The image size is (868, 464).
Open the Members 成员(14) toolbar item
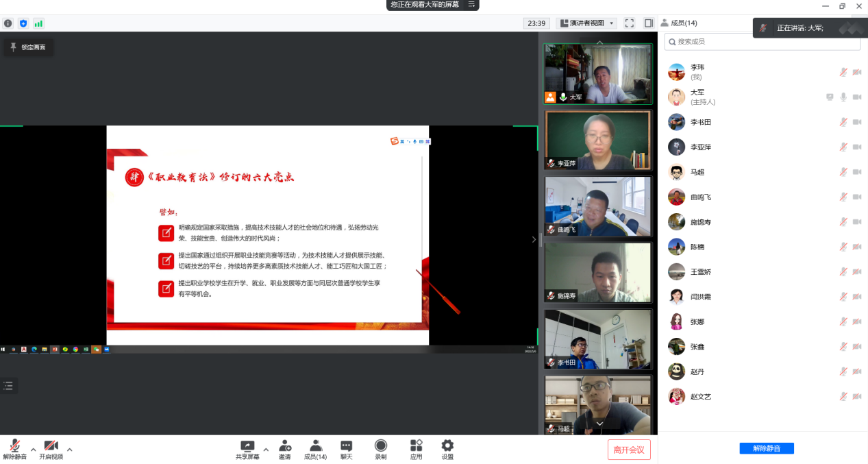[x=315, y=450]
